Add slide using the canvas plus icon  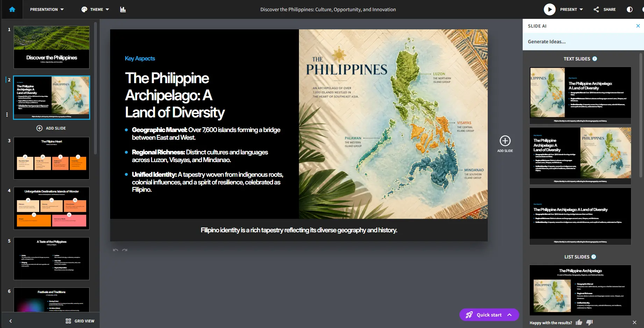[505, 141]
